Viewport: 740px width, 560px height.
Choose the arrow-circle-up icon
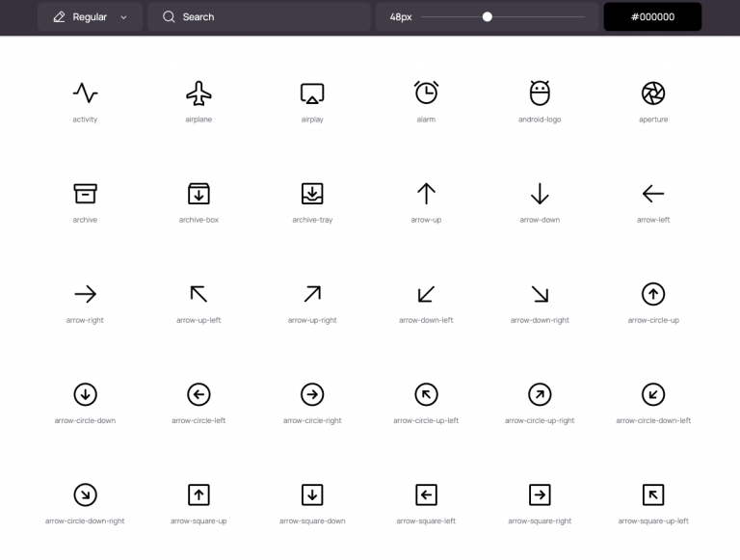tap(653, 294)
